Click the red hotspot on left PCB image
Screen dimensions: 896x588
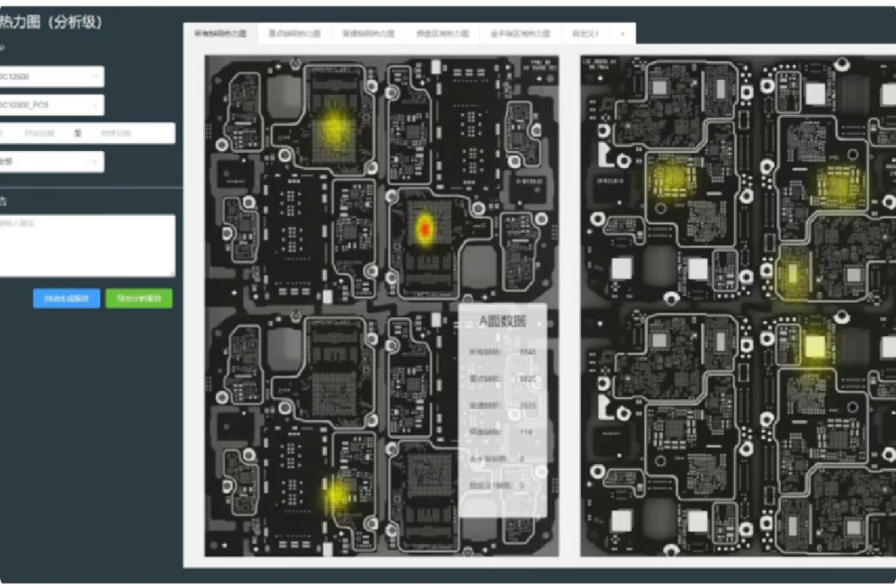pos(425,227)
